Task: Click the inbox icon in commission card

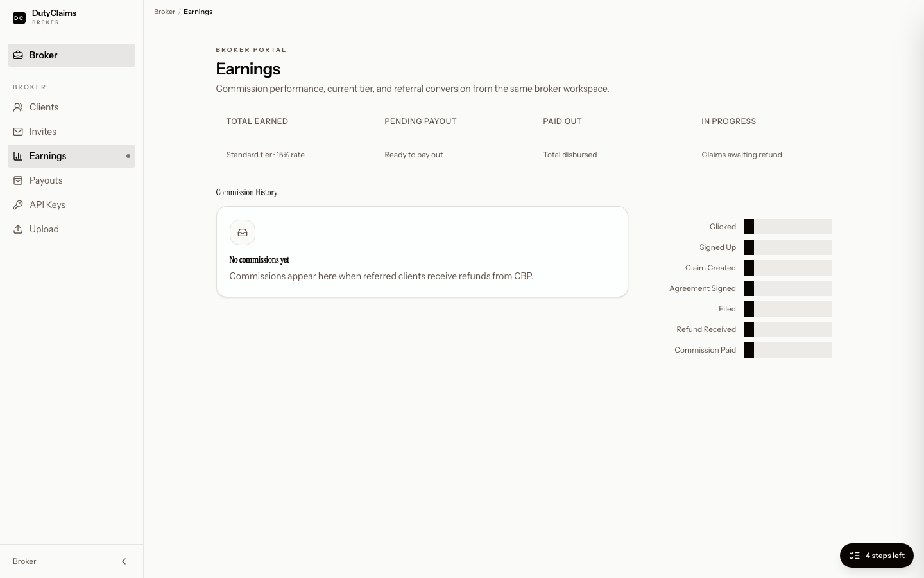Action: pyautogui.click(x=243, y=232)
